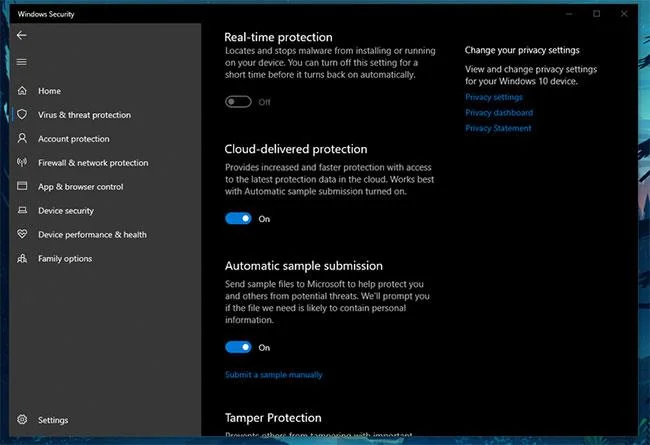Viewport: 650px width, 445px height.
Task: Click Submit a sample manually link
Action: coord(274,375)
